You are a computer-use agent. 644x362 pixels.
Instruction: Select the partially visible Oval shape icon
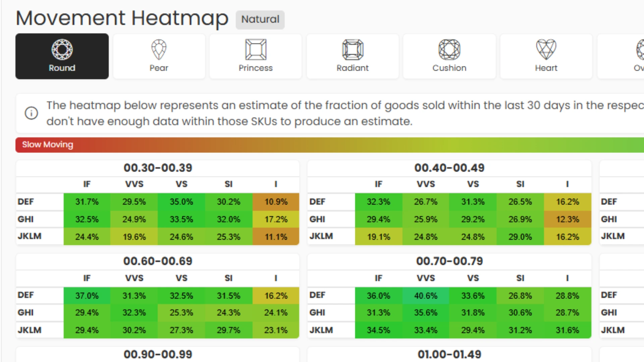(x=639, y=50)
